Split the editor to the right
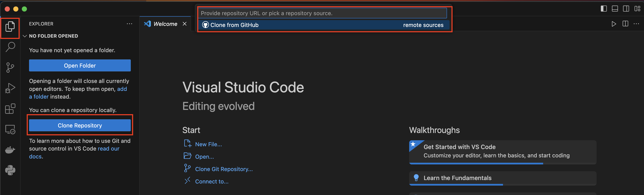Image resolution: width=644 pixels, height=195 pixels. coord(625,24)
